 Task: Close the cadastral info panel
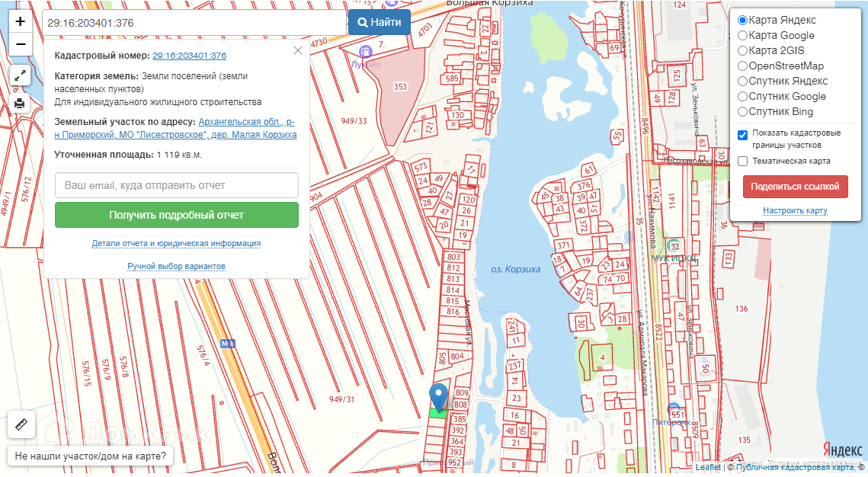point(298,50)
